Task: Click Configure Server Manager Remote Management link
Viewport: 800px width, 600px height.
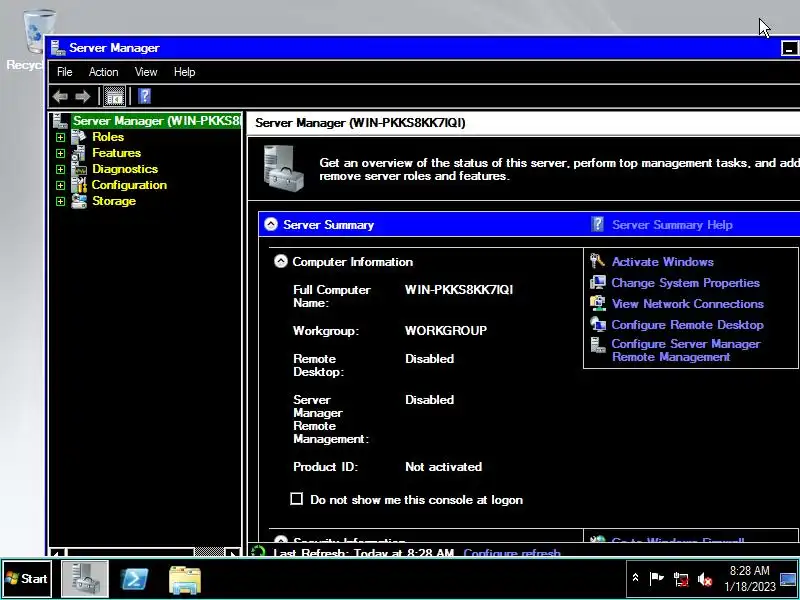Action: pyautogui.click(x=686, y=350)
